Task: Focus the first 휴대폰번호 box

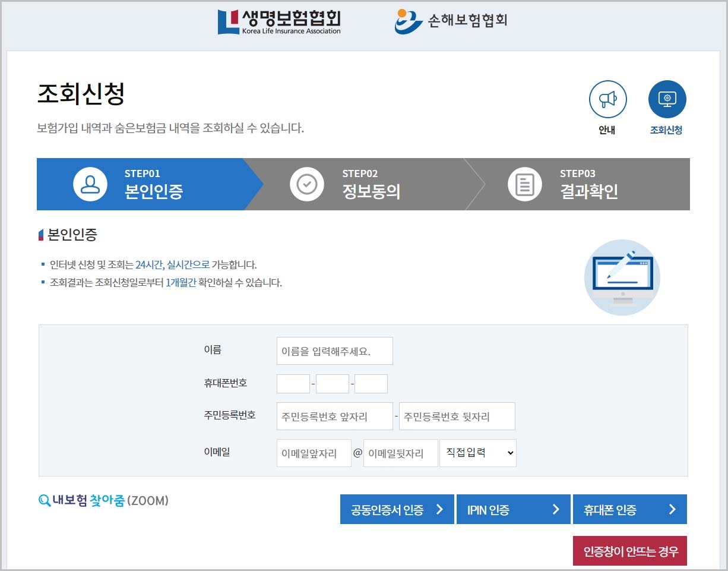Action: click(x=293, y=384)
